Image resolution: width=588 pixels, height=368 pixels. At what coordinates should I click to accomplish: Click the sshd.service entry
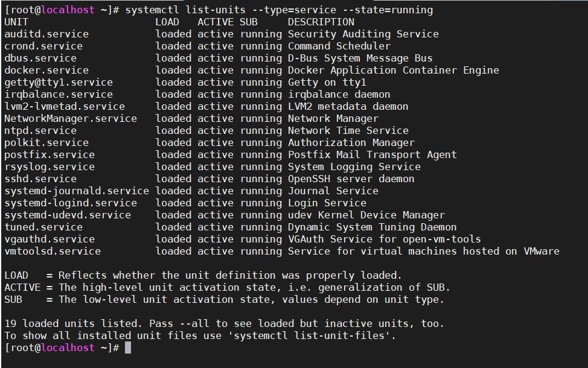pyautogui.click(x=40, y=179)
